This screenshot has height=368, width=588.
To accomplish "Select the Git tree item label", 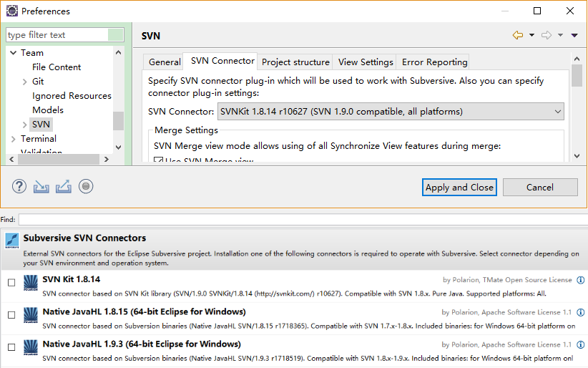I will (x=38, y=82).
